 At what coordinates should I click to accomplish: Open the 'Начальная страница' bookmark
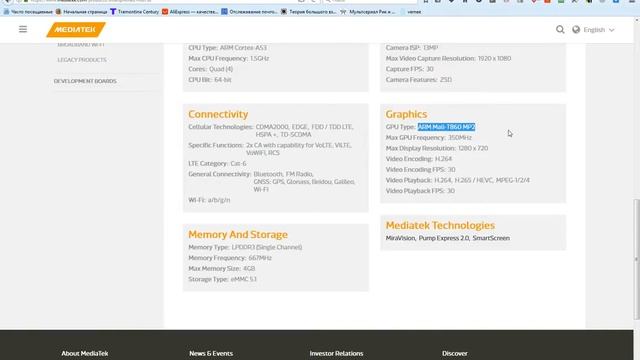[x=81, y=12]
